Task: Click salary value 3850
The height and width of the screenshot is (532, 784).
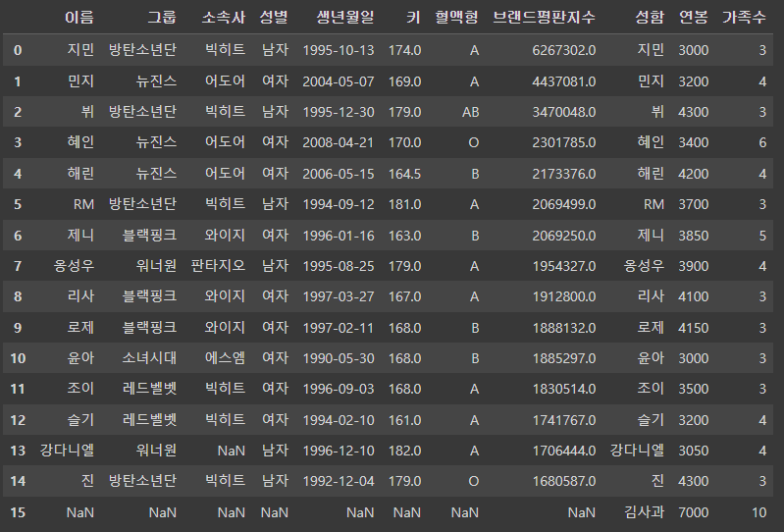Action: click(x=694, y=236)
